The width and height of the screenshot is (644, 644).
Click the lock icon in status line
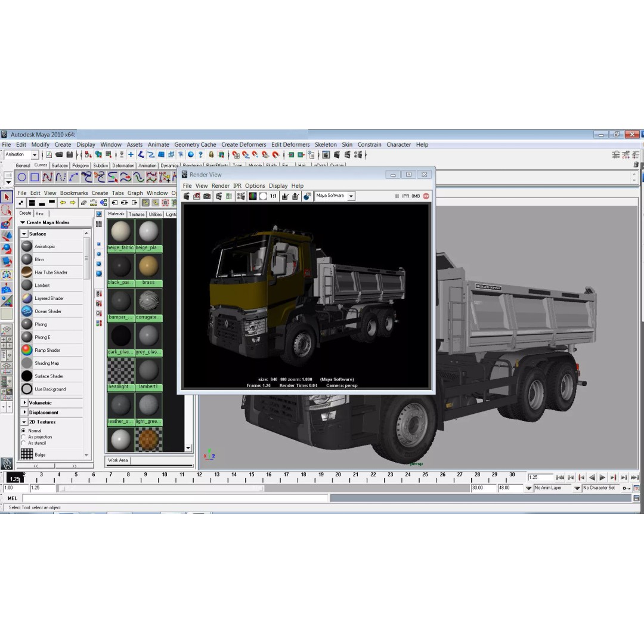point(211,155)
